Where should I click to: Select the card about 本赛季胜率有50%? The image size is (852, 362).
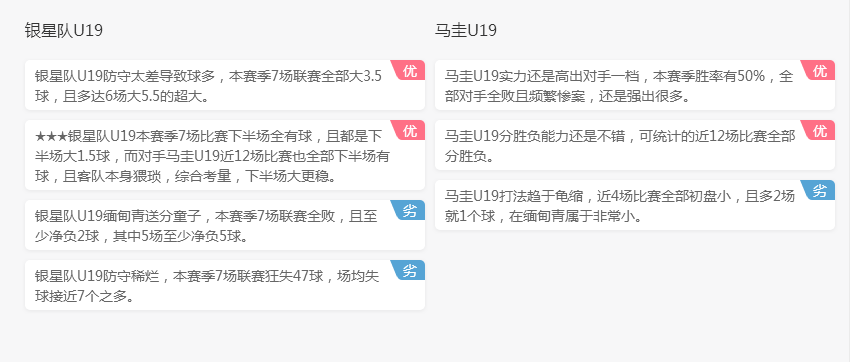635,85
